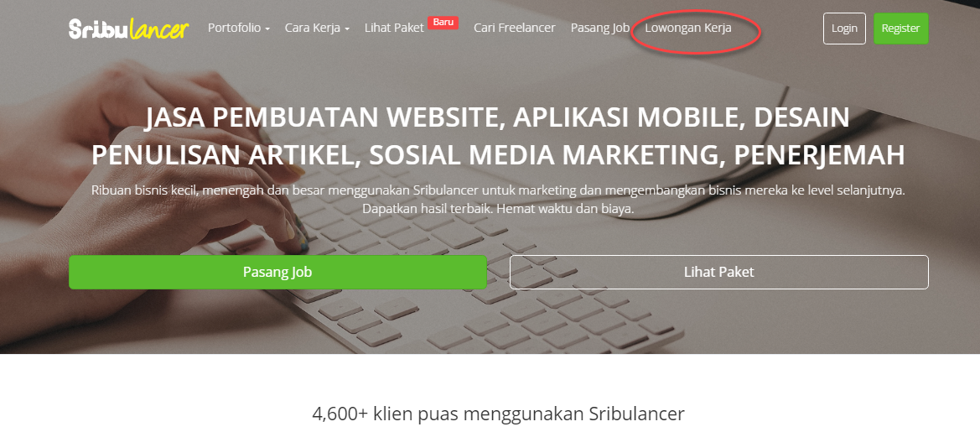Click the green Register button

[900, 29]
